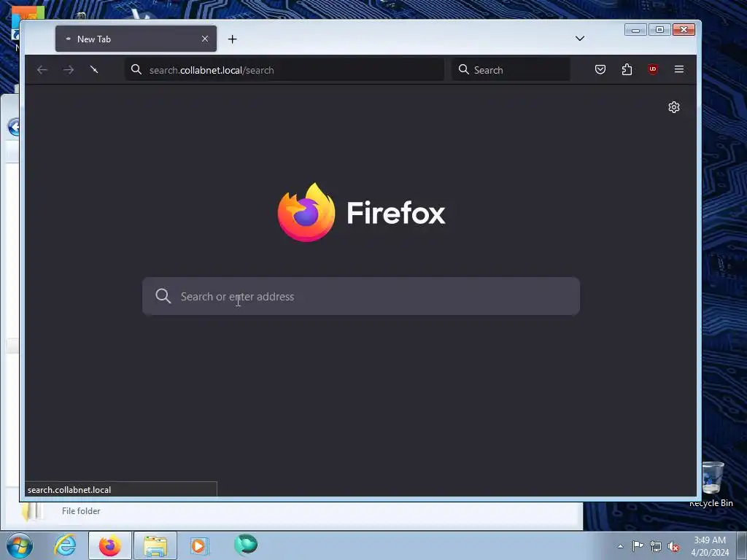
Task: Open the Extensions puzzle-piece menu
Action: (627, 69)
